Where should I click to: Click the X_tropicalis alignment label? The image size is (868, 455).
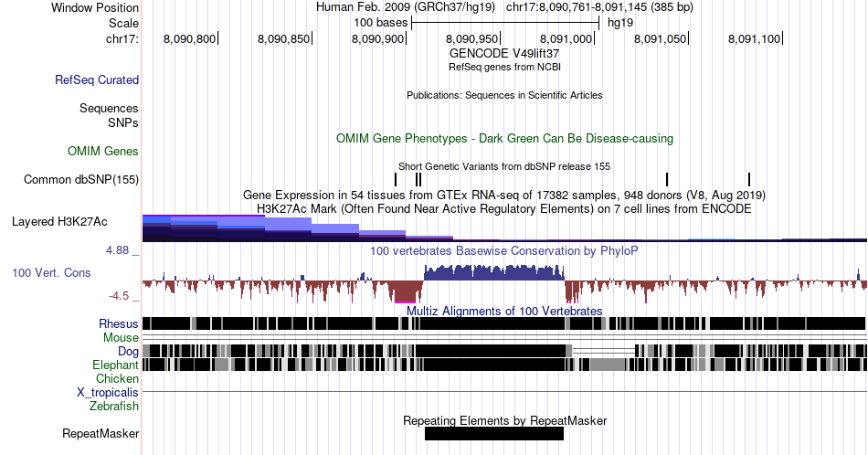tap(108, 393)
